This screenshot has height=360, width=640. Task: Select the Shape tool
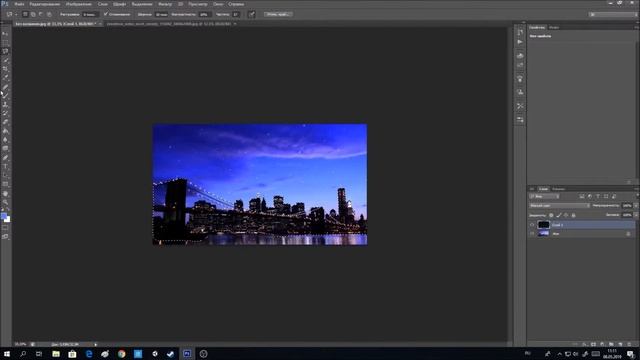[x=5, y=184]
